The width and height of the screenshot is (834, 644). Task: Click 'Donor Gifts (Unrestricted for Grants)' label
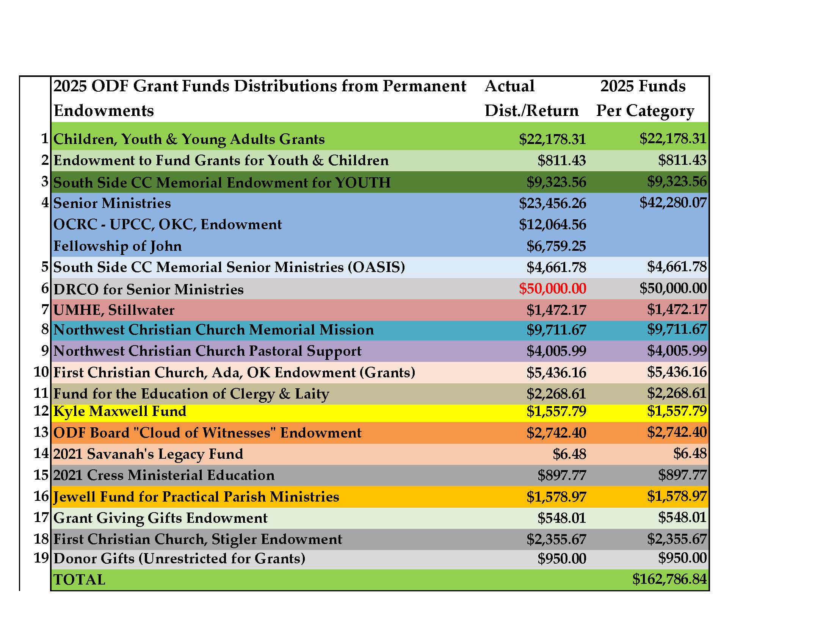179,559
